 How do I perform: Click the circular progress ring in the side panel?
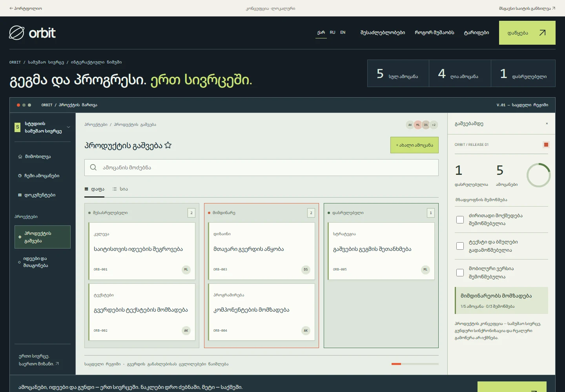point(538,175)
